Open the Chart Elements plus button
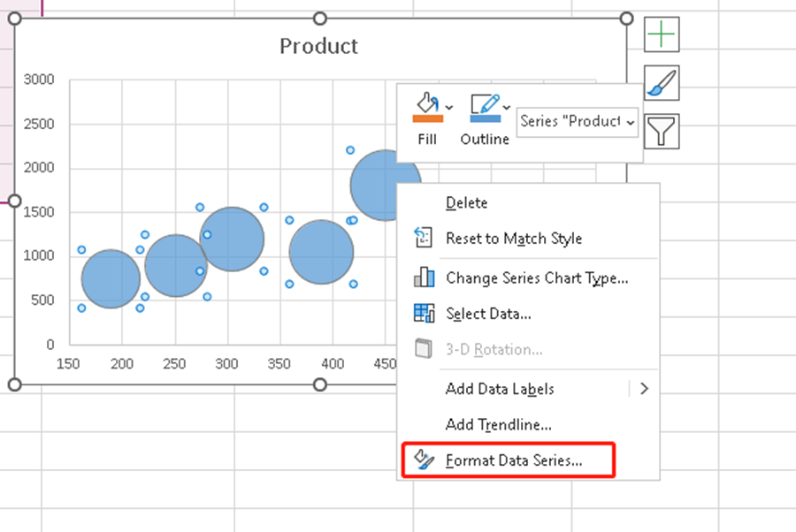Screen dimensions: 796x532 click(x=662, y=34)
